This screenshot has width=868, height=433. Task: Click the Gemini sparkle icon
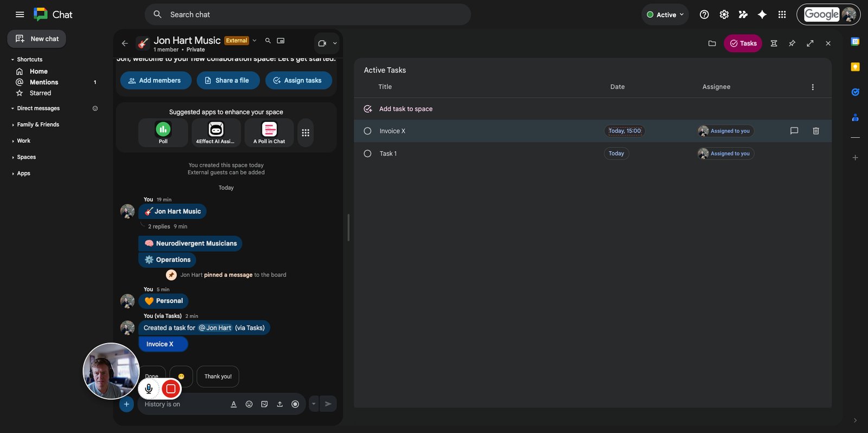click(762, 15)
